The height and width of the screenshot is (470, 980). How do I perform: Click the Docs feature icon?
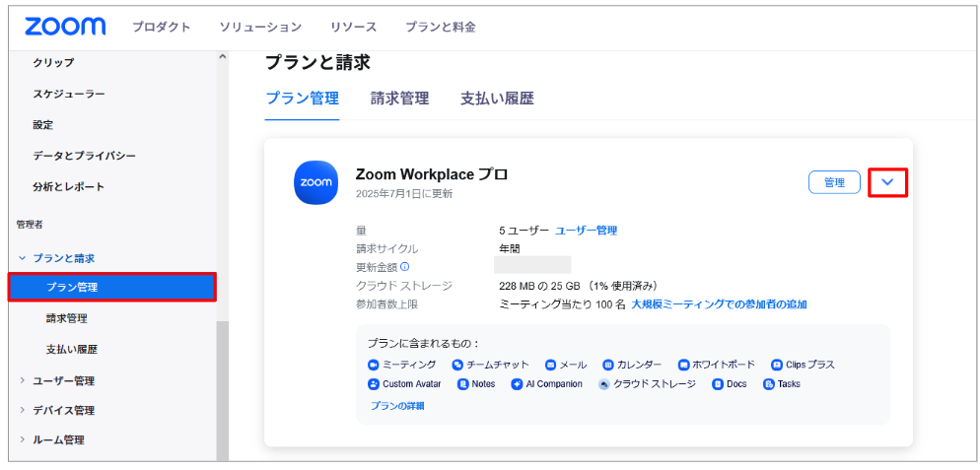pos(718,383)
